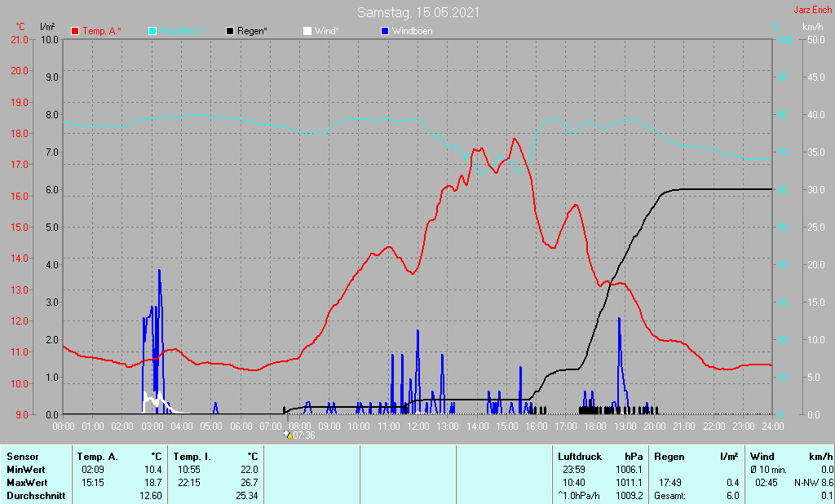Click the 18:00 mark on time axis
Image resolution: width=835 pixels, height=504 pixels.
[x=595, y=425]
